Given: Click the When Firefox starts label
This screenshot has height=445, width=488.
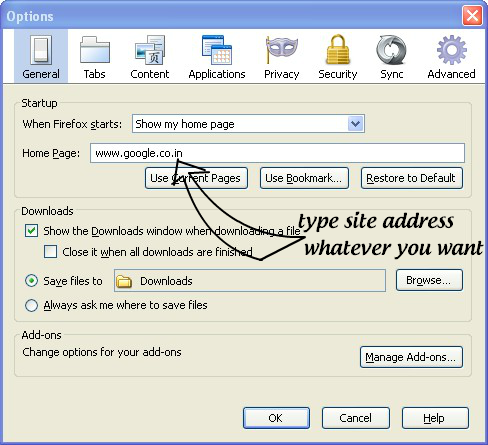Looking at the screenshot, I should coord(72,124).
